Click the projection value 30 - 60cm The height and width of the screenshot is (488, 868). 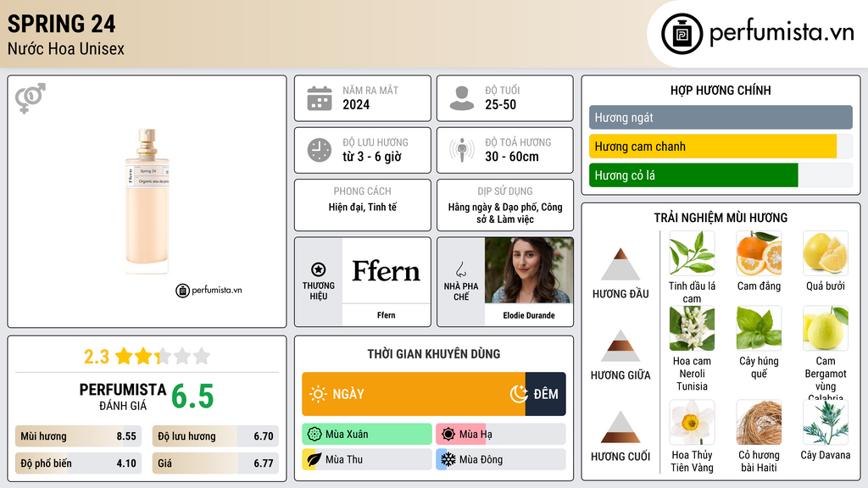(x=512, y=157)
